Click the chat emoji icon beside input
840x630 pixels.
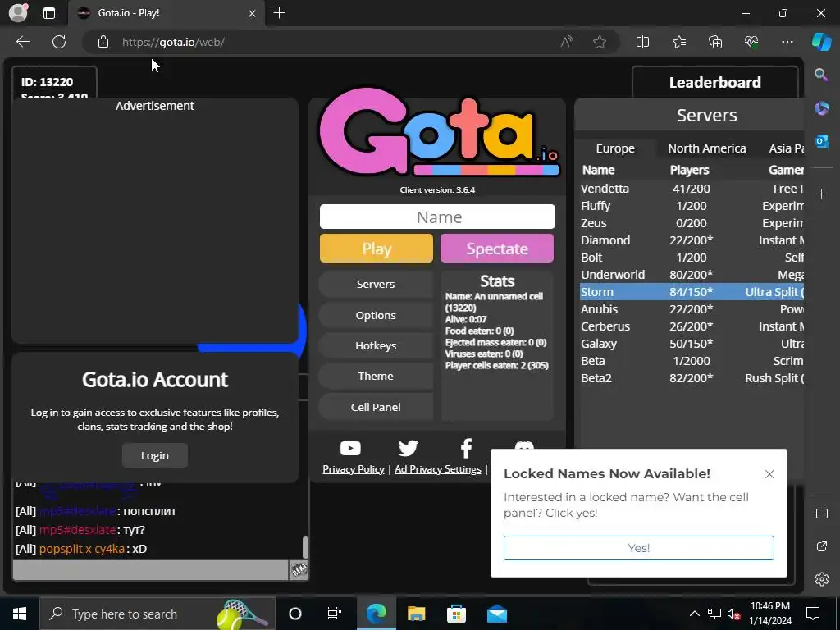[x=299, y=569]
